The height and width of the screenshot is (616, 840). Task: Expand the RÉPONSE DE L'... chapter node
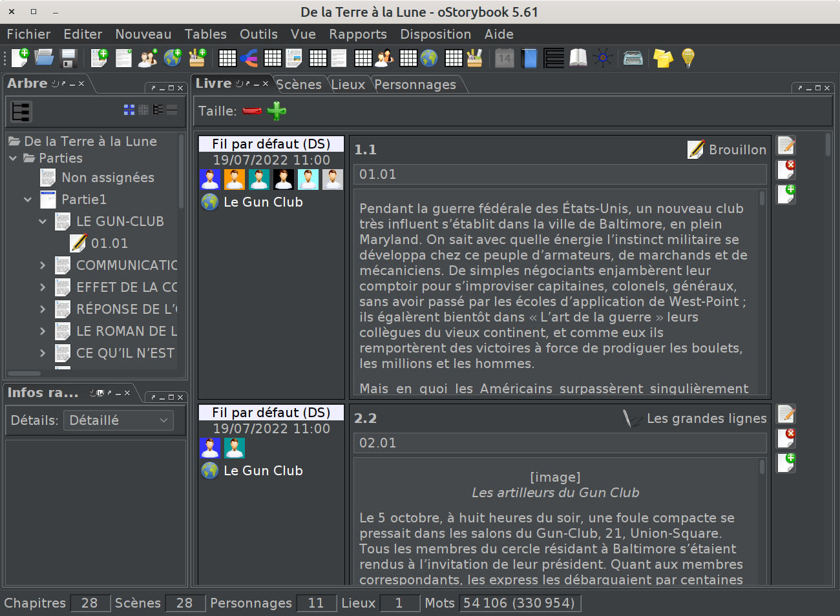43,309
